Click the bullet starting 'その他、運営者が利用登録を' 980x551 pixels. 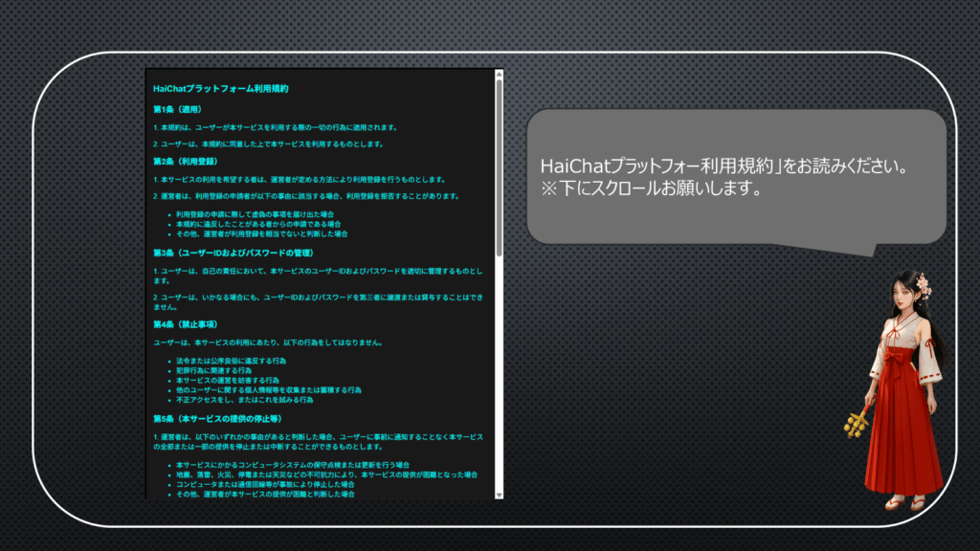[x=262, y=233]
